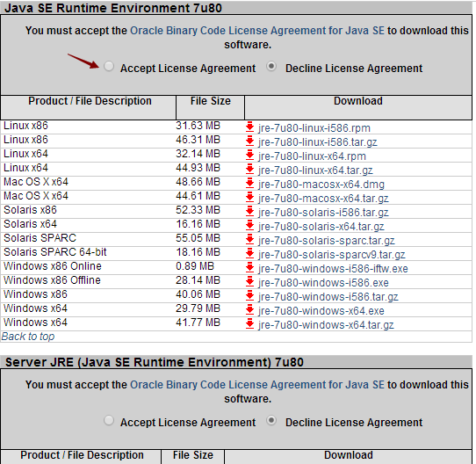Click download icon for jre-7u80-linux-x64.tar.gz
Image resolution: width=476 pixels, height=464 pixels.
(249, 170)
